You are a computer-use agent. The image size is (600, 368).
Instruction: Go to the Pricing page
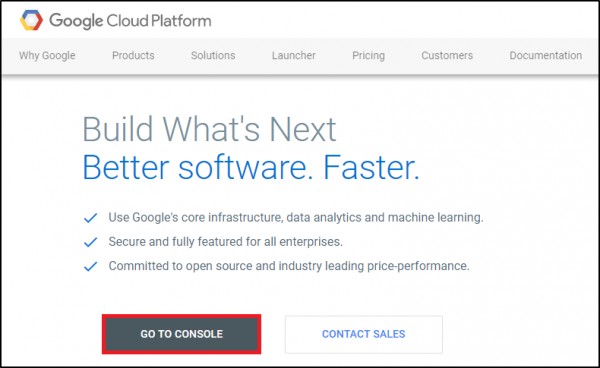(368, 55)
